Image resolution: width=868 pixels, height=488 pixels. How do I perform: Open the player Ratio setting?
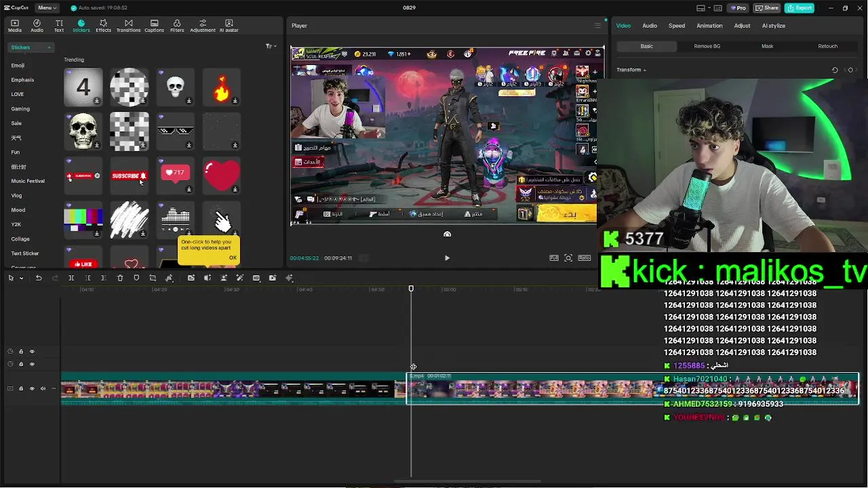tap(584, 258)
